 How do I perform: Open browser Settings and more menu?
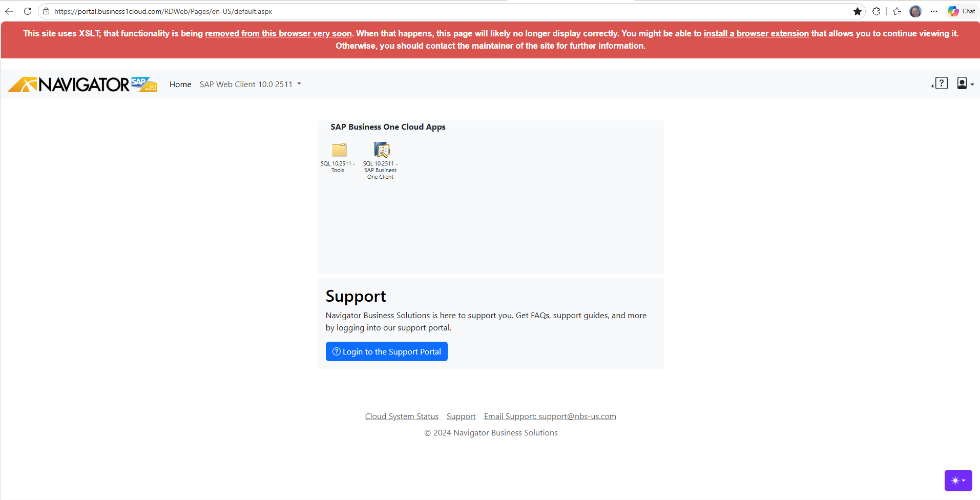(934, 11)
